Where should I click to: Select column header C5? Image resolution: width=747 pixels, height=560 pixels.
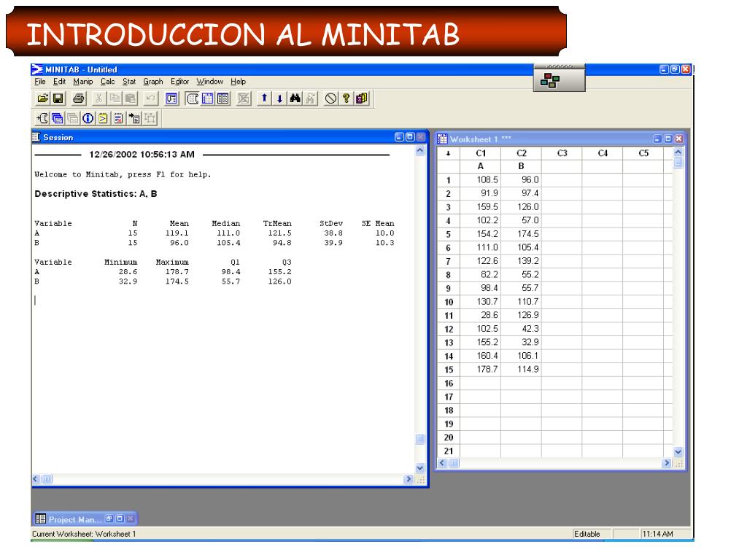pyautogui.click(x=643, y=153)
